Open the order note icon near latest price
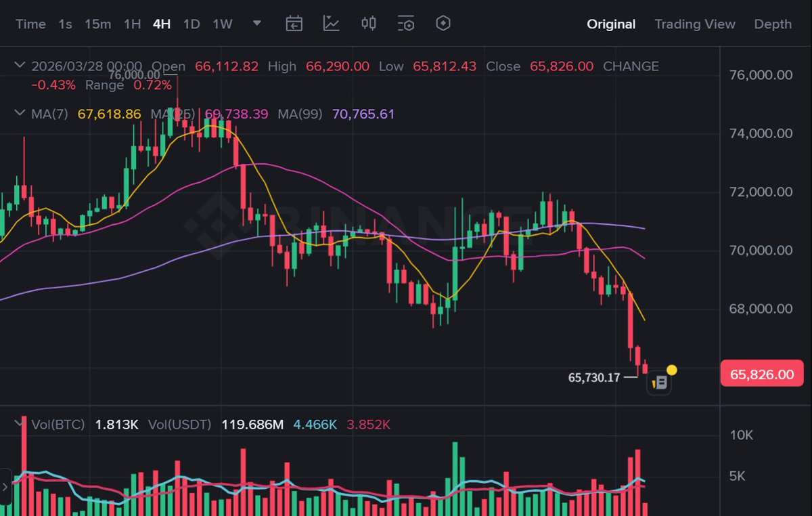The image size is (812, 516). point(659,382)
